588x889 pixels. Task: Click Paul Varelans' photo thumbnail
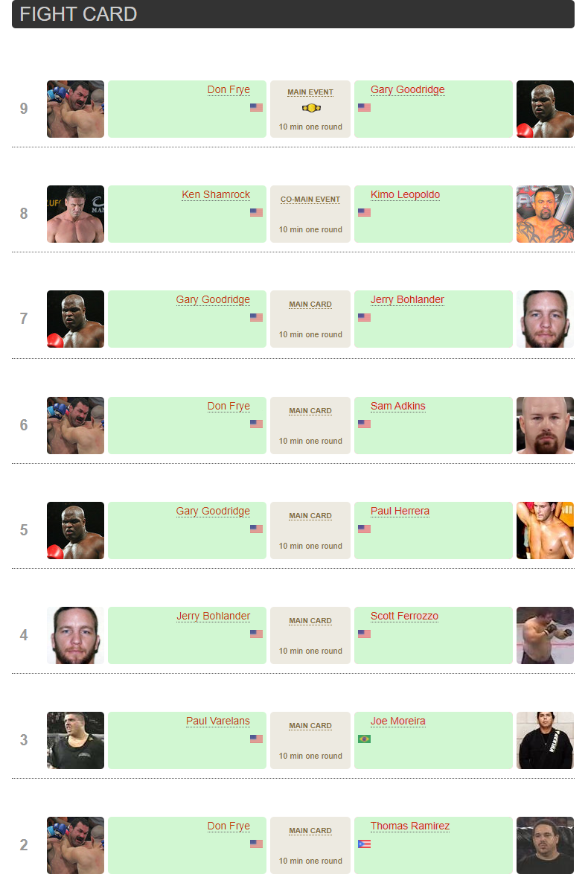[x=75, y=740]
